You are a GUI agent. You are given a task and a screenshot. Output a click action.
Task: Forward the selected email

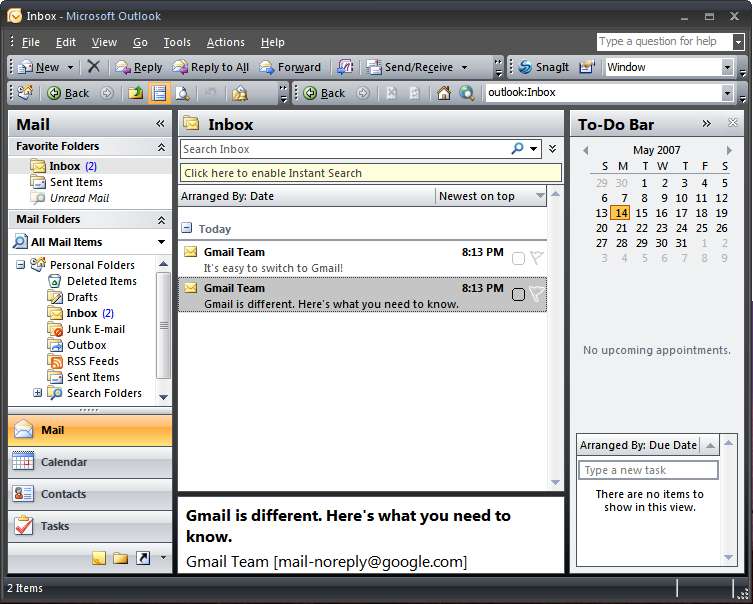click(290, 67)
